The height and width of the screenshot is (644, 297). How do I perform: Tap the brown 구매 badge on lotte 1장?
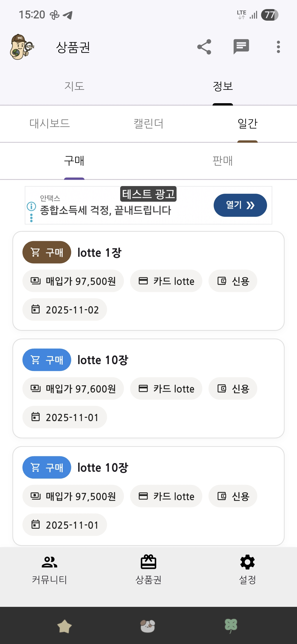pyautogui.click(x=47, y=252)
